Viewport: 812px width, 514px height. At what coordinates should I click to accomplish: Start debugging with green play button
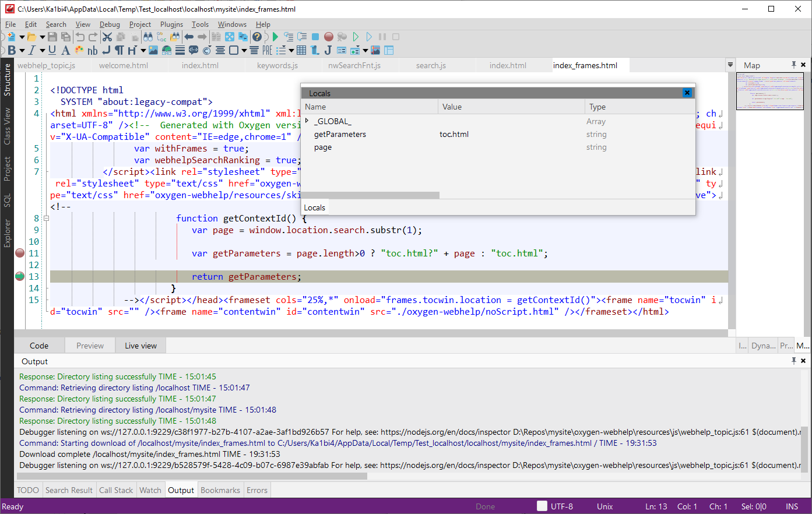(x=275, y=37)
